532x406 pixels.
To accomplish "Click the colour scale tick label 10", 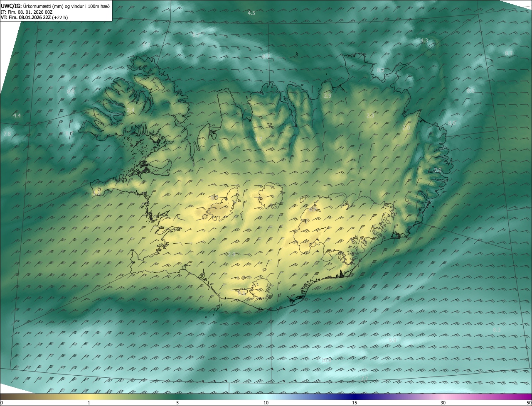I will point(266,403).
